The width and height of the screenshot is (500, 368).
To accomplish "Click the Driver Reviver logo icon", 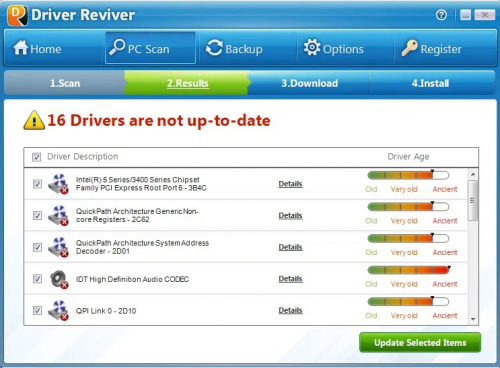I will click(x=17, y=15).
